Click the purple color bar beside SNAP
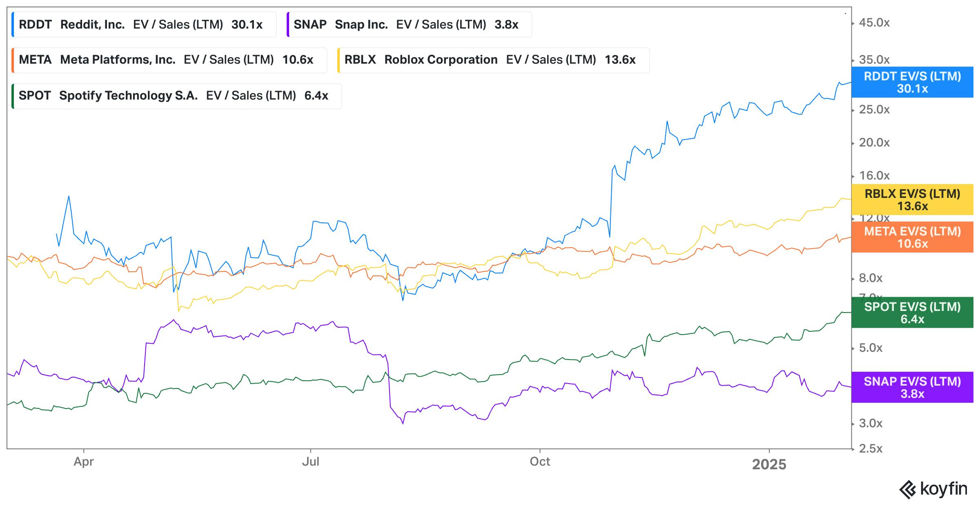The width and height of the screenshot is (980, 506). [x=288, y=25]
